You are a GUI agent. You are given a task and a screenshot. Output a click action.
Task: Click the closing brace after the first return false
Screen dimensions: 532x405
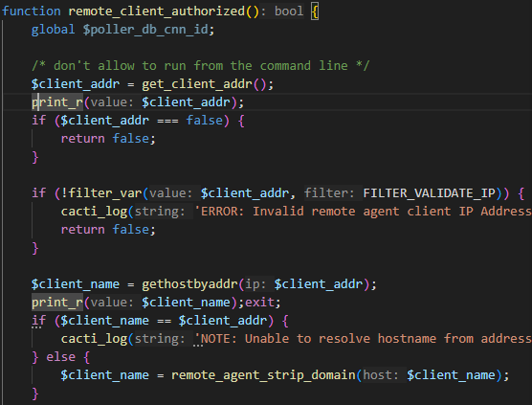point(35,157)
